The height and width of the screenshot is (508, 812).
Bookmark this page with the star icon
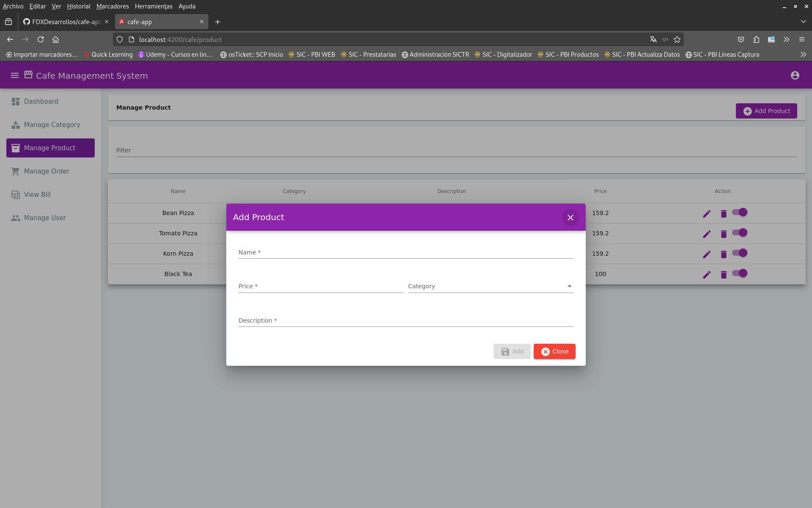click(677, 39)
